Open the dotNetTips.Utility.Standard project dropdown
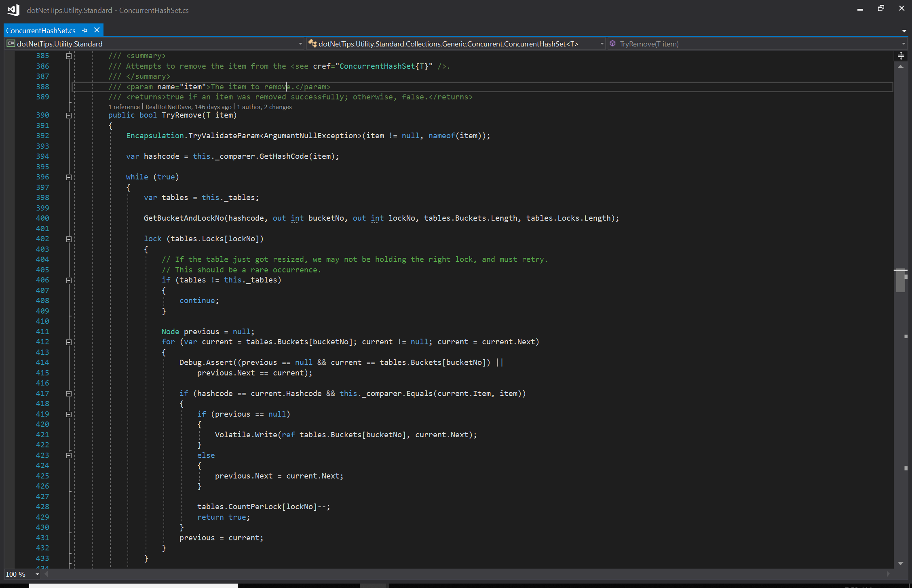Viewport: 912px width, 588px height. click(300, 44)
